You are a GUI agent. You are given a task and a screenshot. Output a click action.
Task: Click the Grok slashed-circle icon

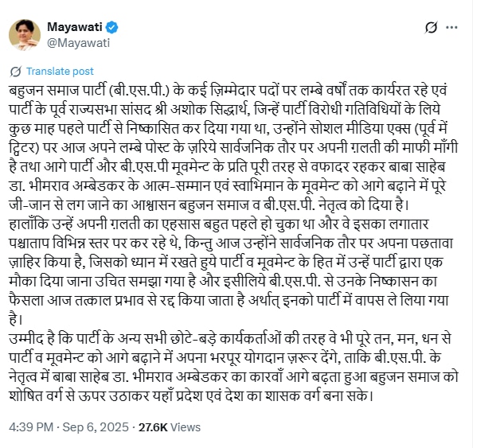click(432, 27)
